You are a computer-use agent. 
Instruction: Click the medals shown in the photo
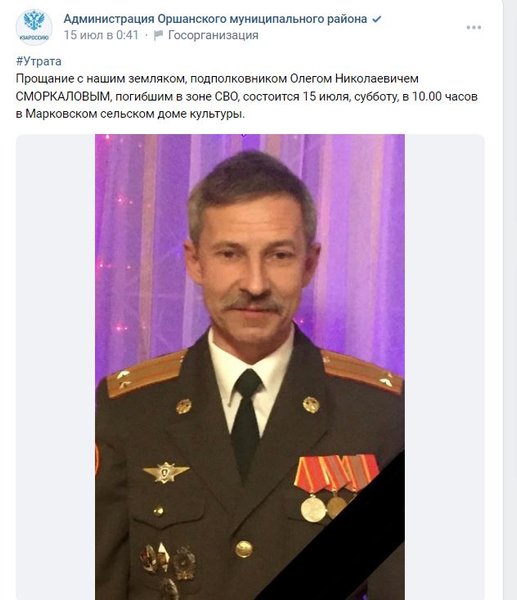click(335, 488)
